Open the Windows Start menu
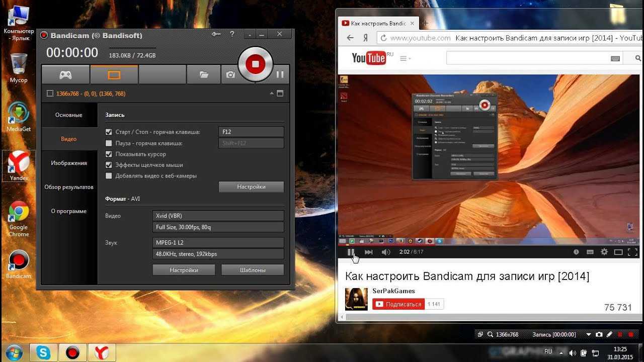 (14, 352)
